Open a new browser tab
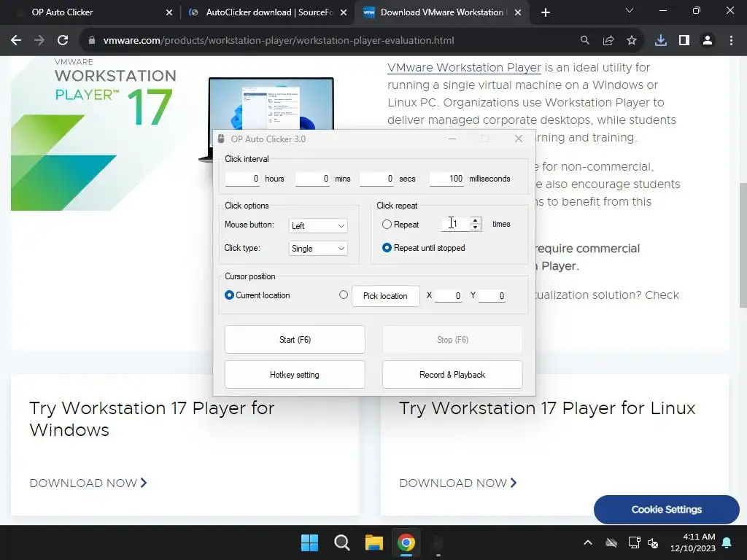Screen dimensions: 747x560 pos(546,12)
